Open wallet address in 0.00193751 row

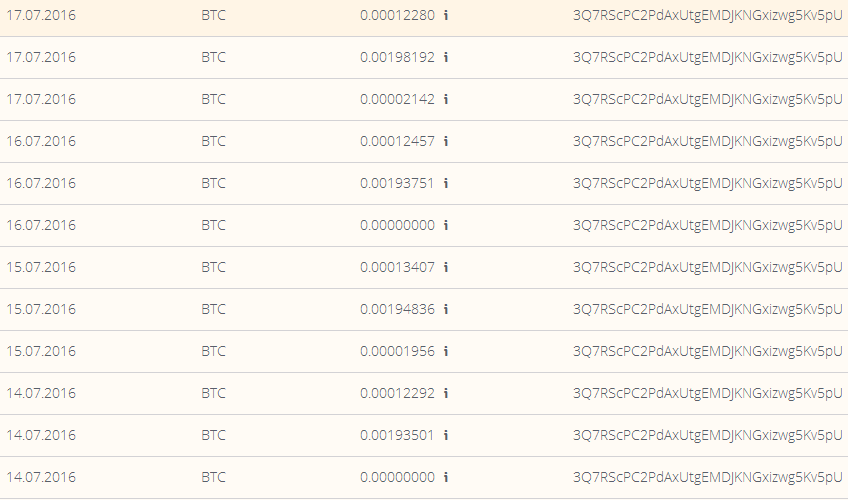click(x=707, y=184)
